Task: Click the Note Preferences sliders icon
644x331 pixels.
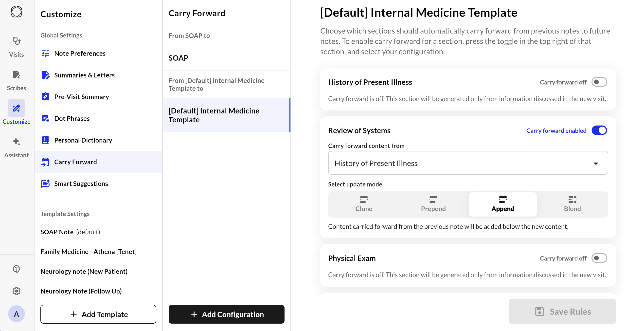Action: 45,53
